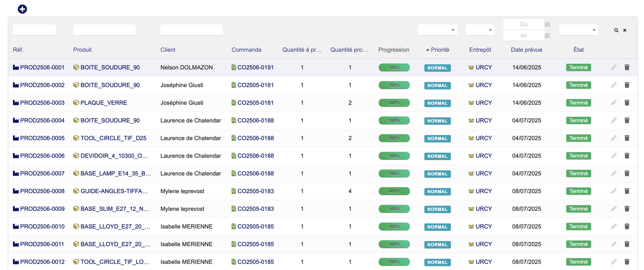Sort by Date prévue column header
This screenshot has width=644, height=270.
point(526,50)
